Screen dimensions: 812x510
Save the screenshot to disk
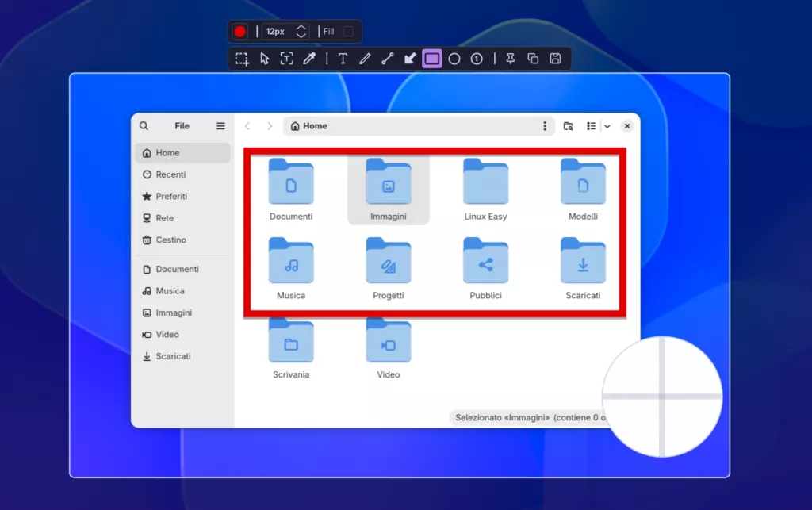pos(555,59)
